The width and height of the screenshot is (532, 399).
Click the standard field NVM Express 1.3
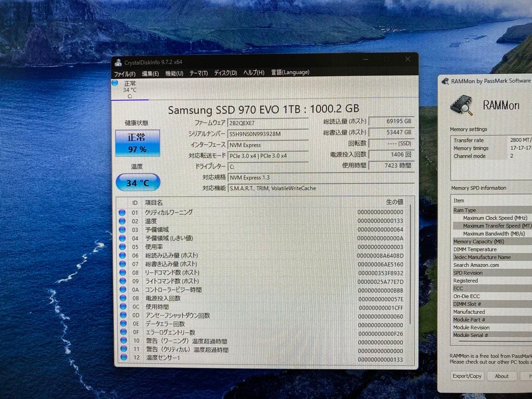point(321,177)
